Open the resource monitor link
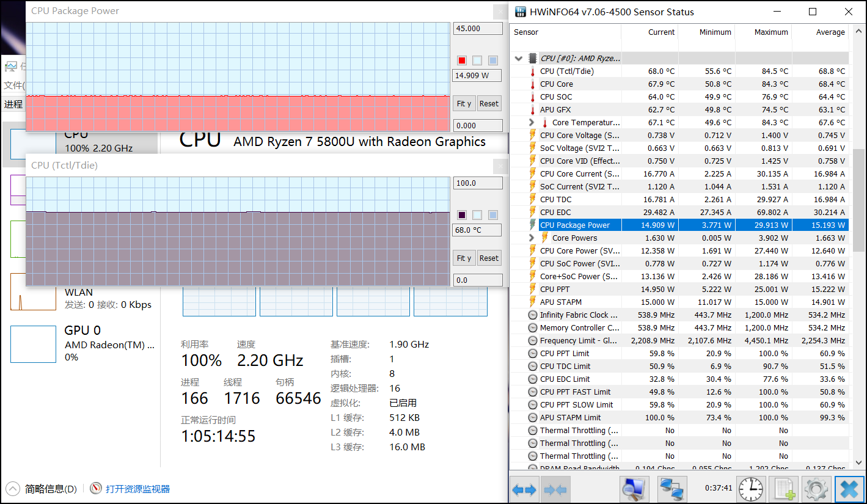Image resolution: width=867 pixels, height=504 pixels. [x=137, y=489]
